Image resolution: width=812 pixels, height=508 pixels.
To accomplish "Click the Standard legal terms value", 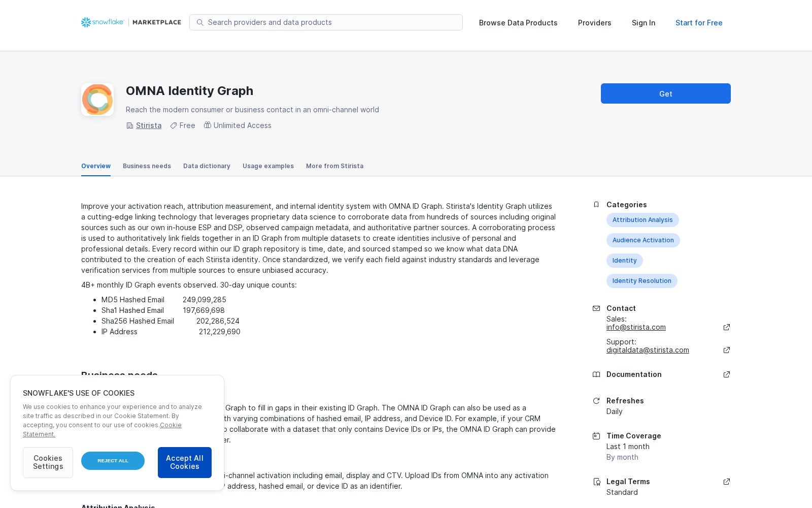I will coord(622,492).
